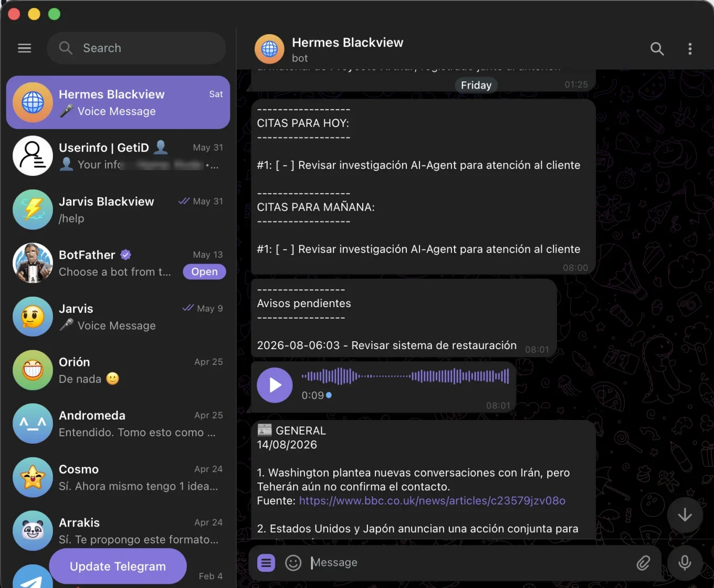Open the Jarvis chat from May 9
Screen dimensions: 714x588
click(118, 317)
